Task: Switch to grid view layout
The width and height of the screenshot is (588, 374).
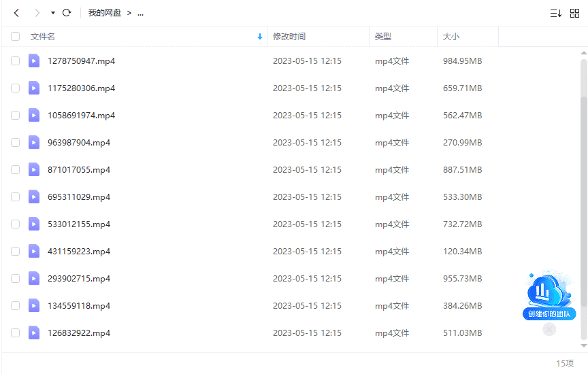Action: tap(574, 13)
